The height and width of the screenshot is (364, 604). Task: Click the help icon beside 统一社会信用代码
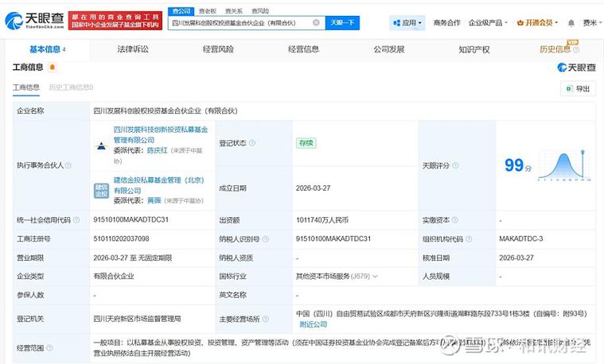click(x=76, y=219)
